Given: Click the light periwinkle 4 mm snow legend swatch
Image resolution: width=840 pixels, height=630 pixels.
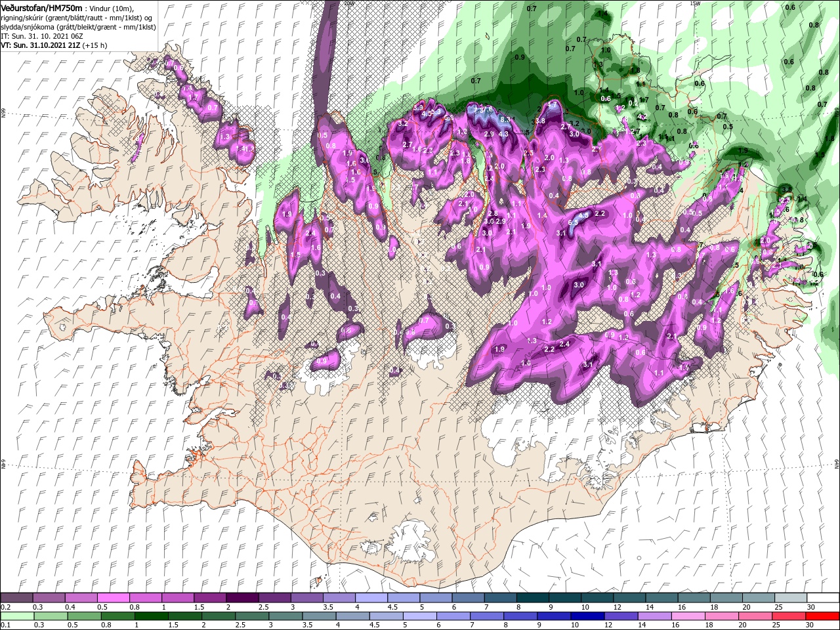Looking at the screenshot, I should [x=371, y=597].
